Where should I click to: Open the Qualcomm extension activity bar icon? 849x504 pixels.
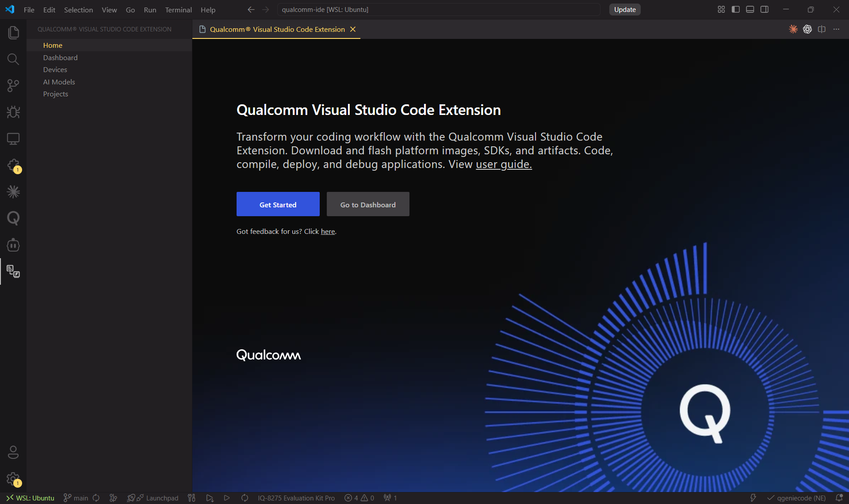(13, 271)
